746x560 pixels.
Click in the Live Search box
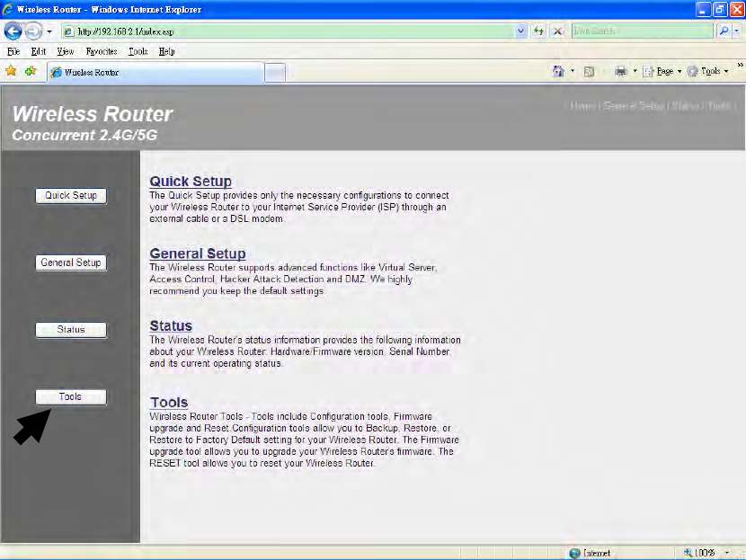pyautogui.click(x=643, y=31)
